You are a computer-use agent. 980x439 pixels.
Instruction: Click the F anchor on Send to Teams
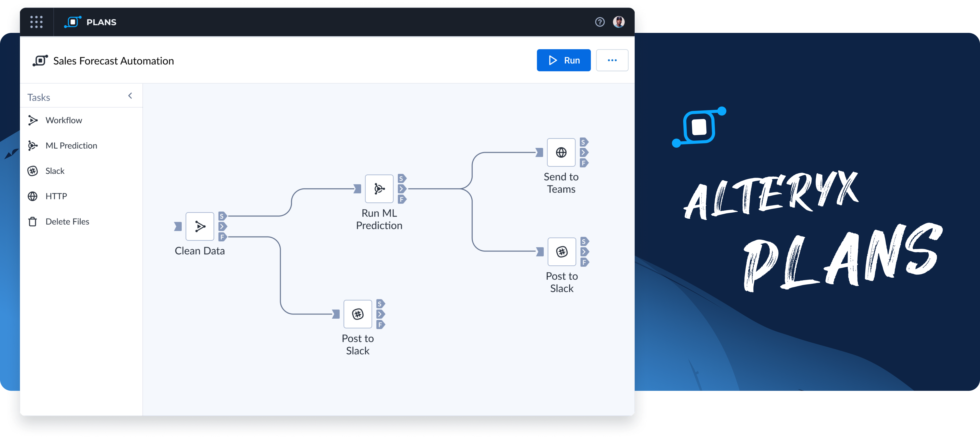584,163
